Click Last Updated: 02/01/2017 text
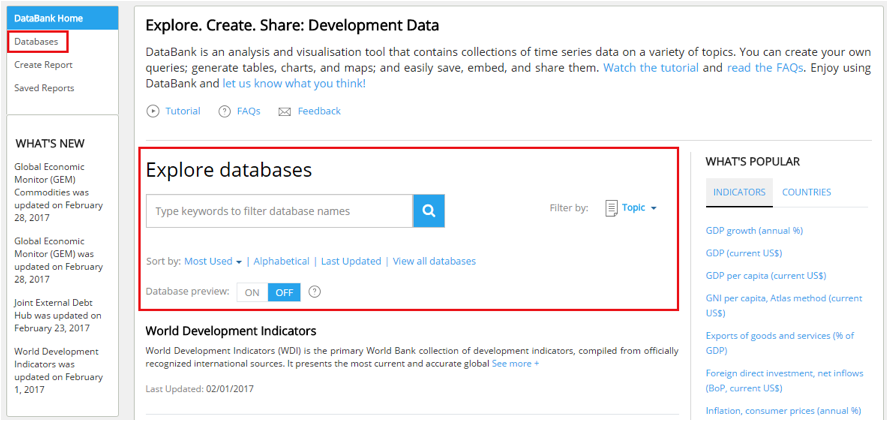Screen dimensions: 888x421 click(x=199, y=389)
